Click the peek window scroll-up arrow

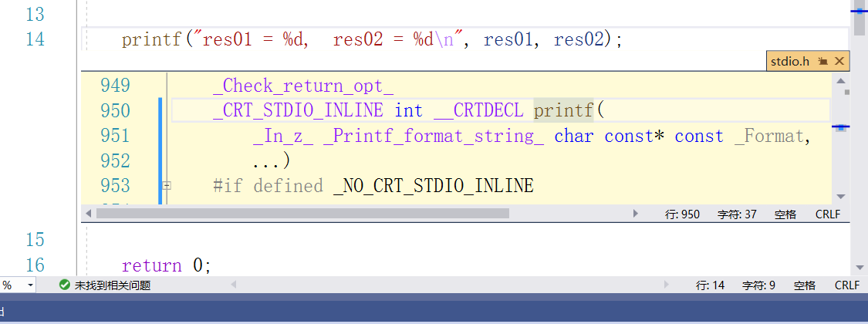(x=841, y=81)
